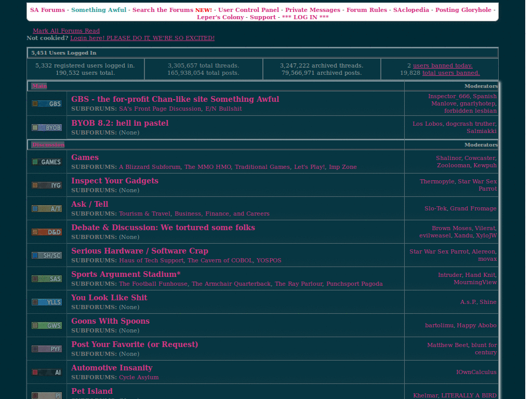
Task: Open BYOB 8.2: hell in pastel
Action: [120, 123]
